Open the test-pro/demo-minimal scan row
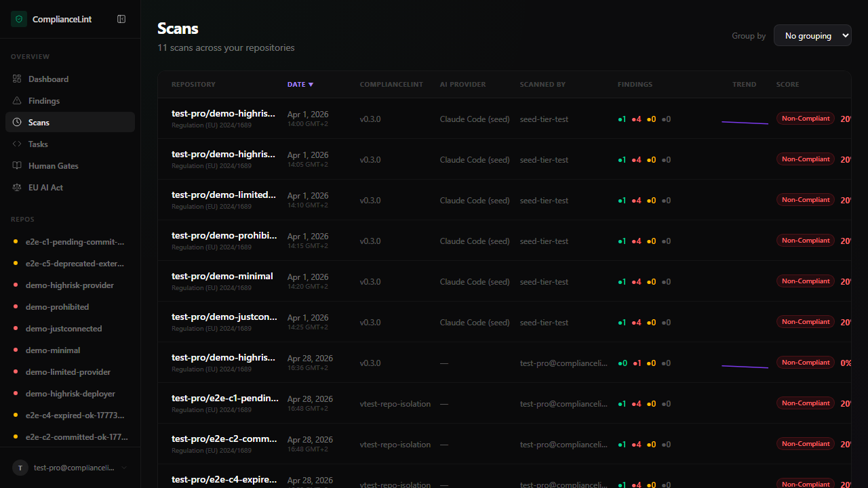The image size is (868, 488). (222, 277)
